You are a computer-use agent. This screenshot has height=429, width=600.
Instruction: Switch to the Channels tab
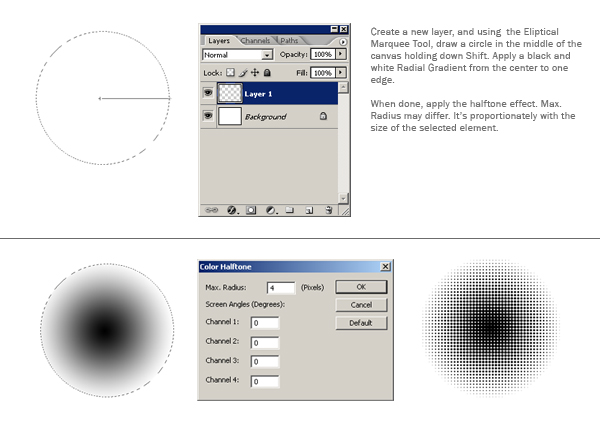pyautogui.click(x=255, y=41)
